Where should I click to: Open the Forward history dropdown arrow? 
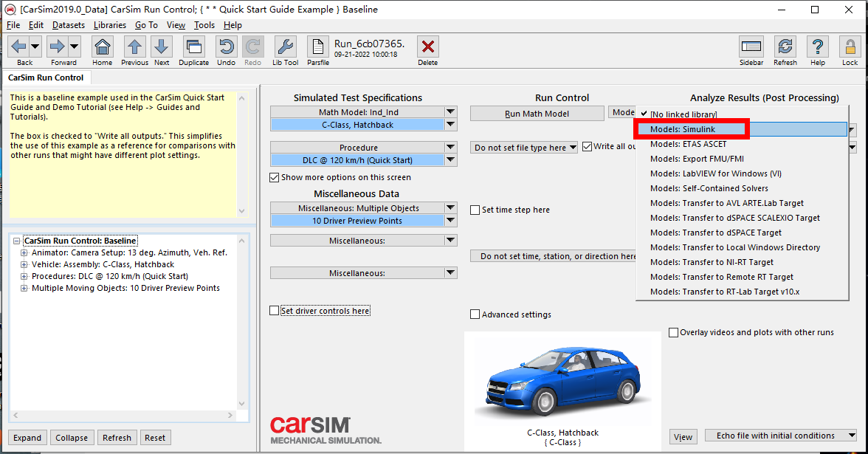tap(74, 47)
